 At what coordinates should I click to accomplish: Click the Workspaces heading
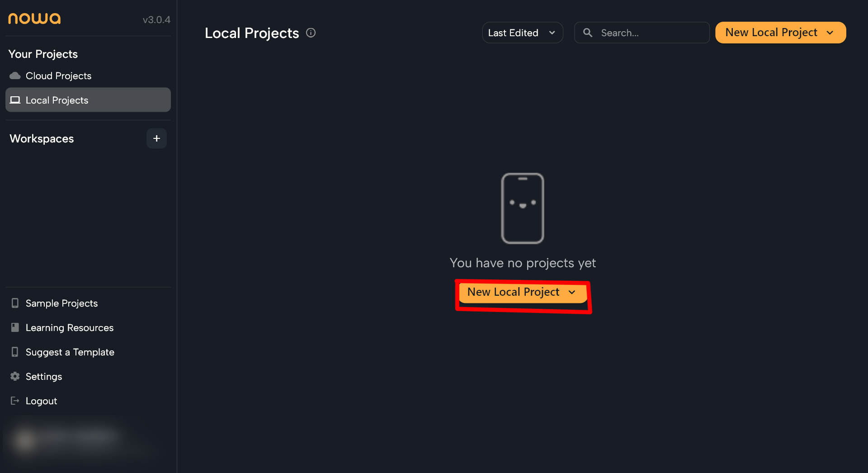(x=42, y=138)
